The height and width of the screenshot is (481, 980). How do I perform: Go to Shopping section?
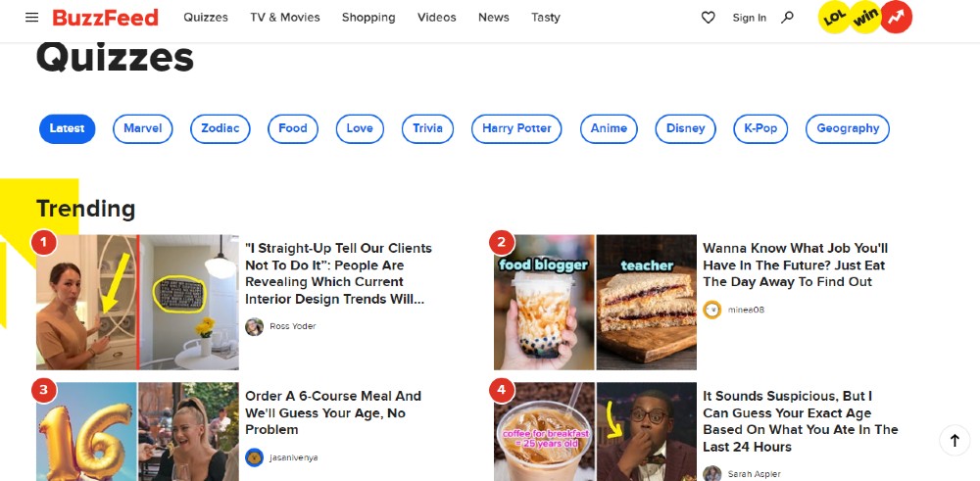tap(368, 18)
